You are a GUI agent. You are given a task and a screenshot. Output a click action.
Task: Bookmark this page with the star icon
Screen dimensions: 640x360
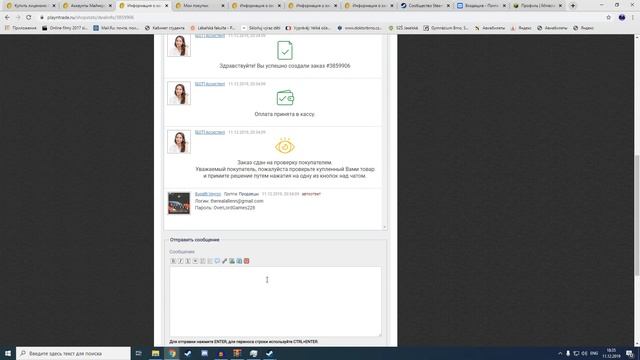(x=609, y=18)
